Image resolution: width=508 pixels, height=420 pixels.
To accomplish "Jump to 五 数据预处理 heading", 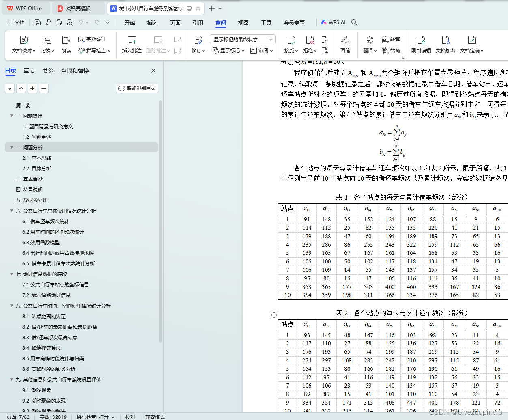I will pyautogui.click(x=32, y=200).
